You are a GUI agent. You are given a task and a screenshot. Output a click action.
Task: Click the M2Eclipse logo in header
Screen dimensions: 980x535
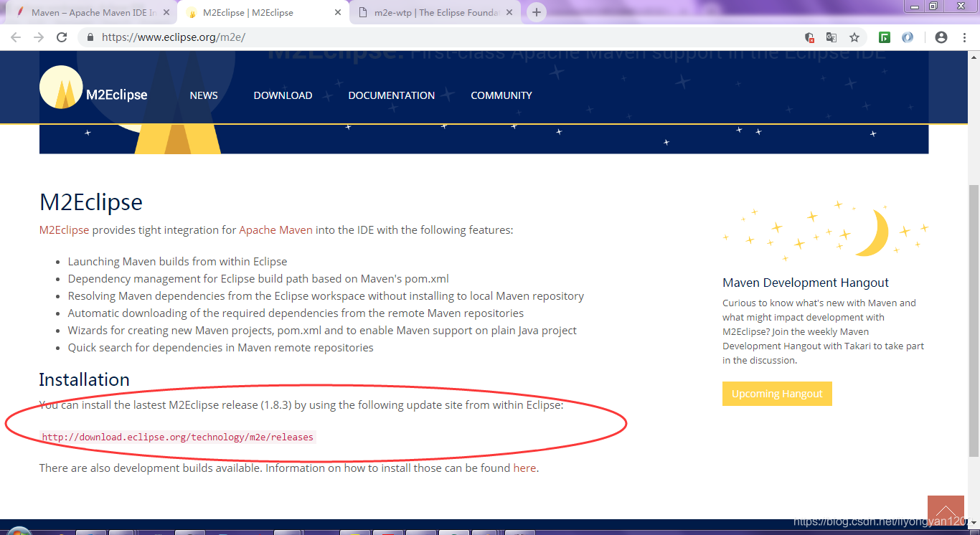coord(94,87)
